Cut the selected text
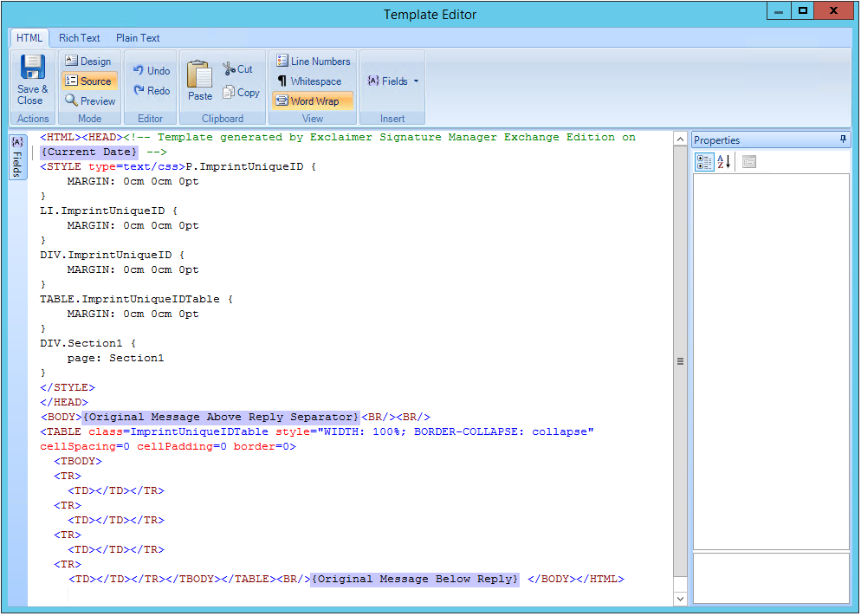The height and width of the screenshot is (616, 861). (x=237, y=69)
